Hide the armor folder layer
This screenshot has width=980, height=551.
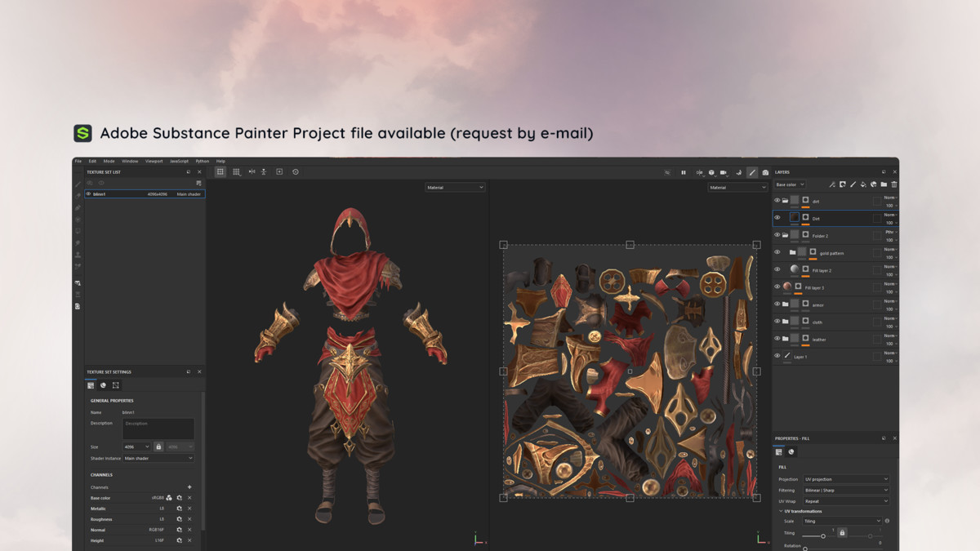click(777, 304)
